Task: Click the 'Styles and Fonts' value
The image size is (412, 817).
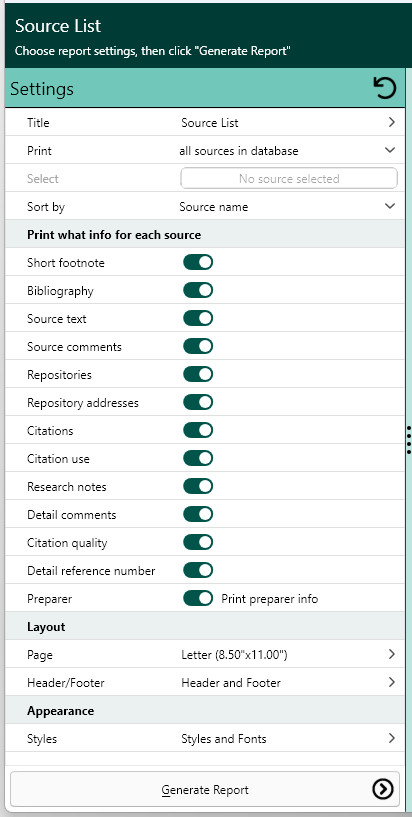Action: click(x=224, y=739)
